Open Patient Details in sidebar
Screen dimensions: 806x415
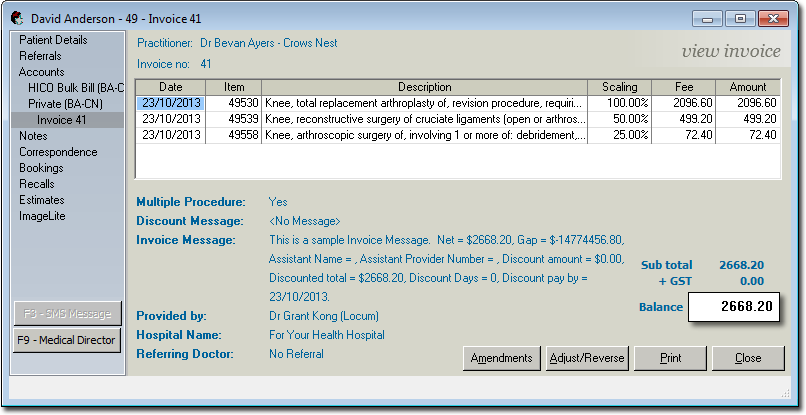click(53, 40)
